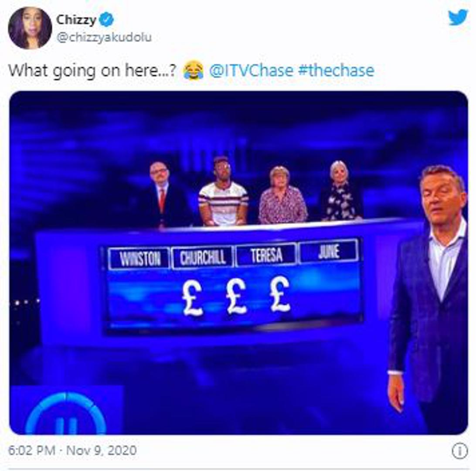
Task: Open the tweet info icon
Action: 459,451
